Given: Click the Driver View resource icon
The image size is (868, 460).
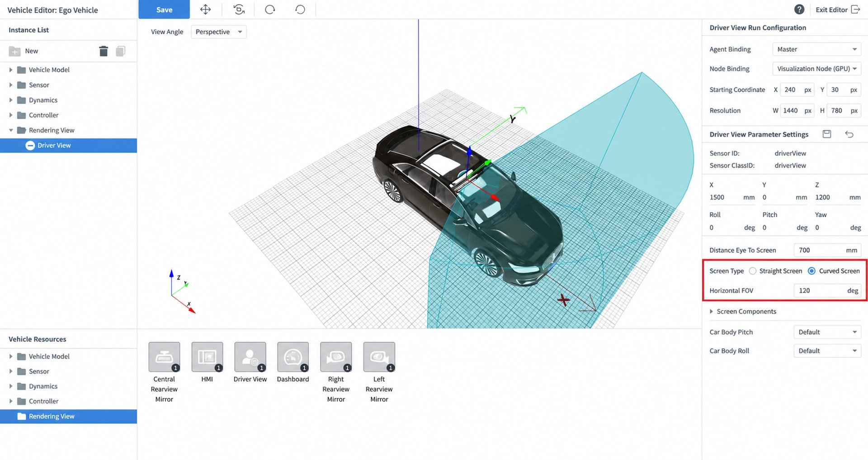Looking at the screenshot, I should pyautogui.click(x=250, y=357).
